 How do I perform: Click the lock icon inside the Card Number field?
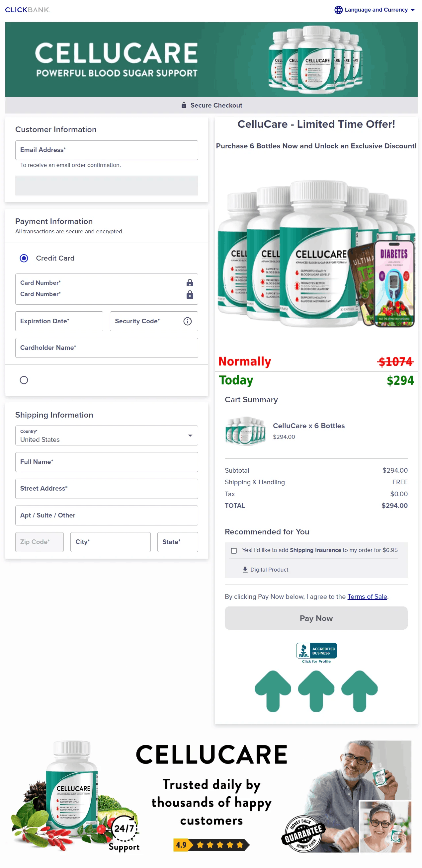(190, 283)
